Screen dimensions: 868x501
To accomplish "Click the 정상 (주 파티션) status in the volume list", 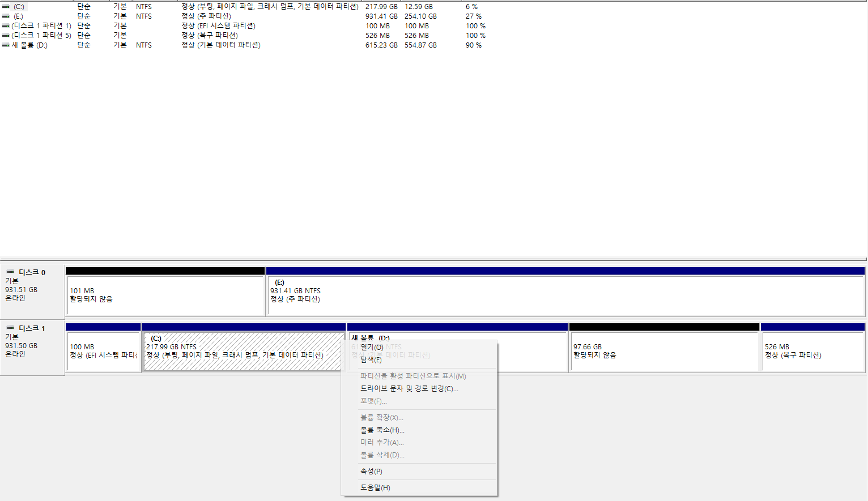I will 206,16.
